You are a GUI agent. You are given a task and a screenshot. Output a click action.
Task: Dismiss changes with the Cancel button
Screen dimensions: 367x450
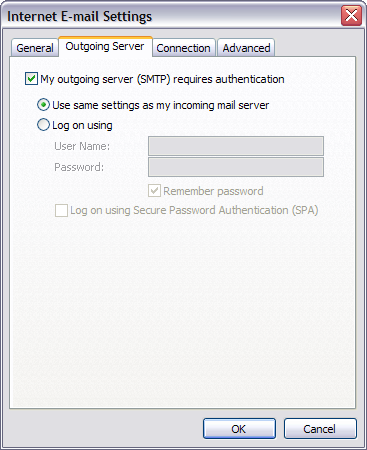pos(320,429)
